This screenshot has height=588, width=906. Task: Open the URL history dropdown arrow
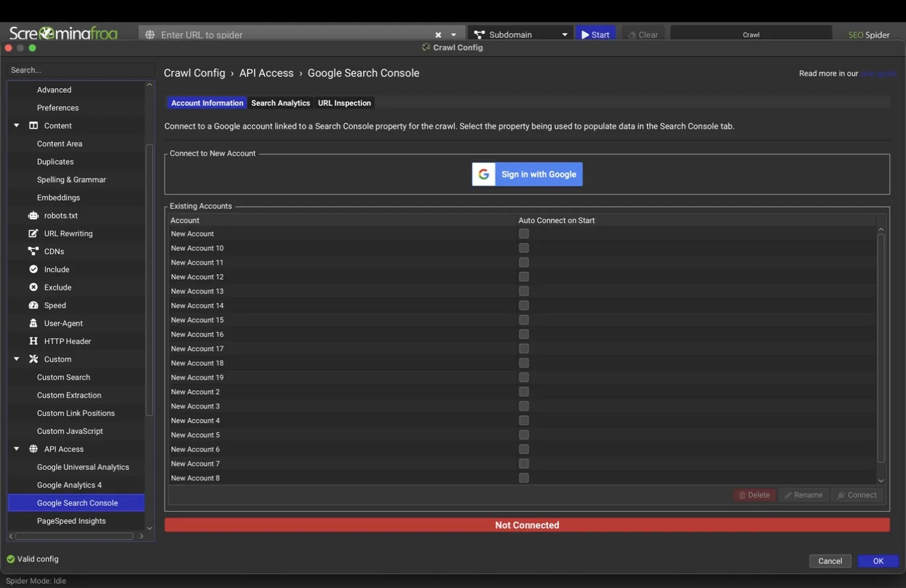coord(454,35)
